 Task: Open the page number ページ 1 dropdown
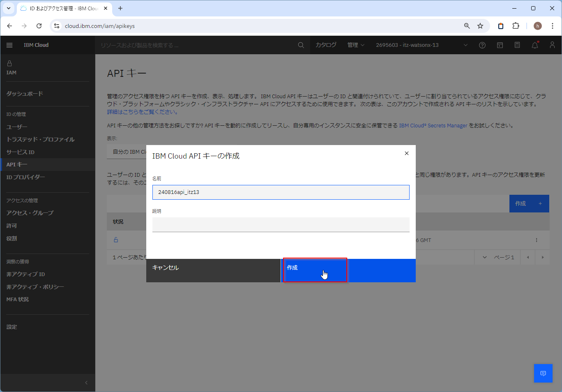pos(498,257)
